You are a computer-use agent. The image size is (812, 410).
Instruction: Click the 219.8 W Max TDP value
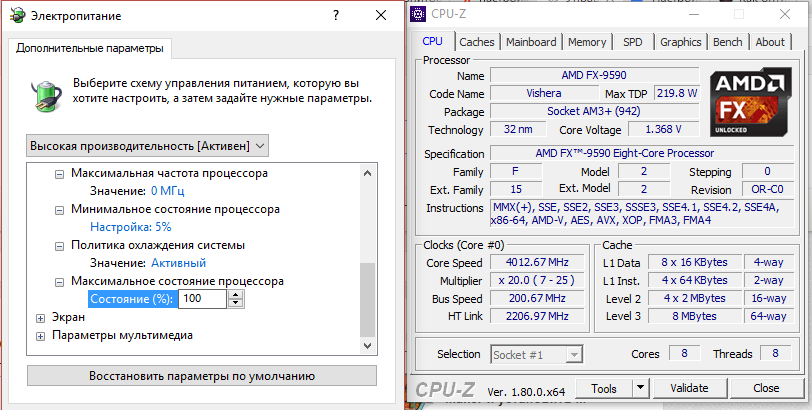[676, 94]
